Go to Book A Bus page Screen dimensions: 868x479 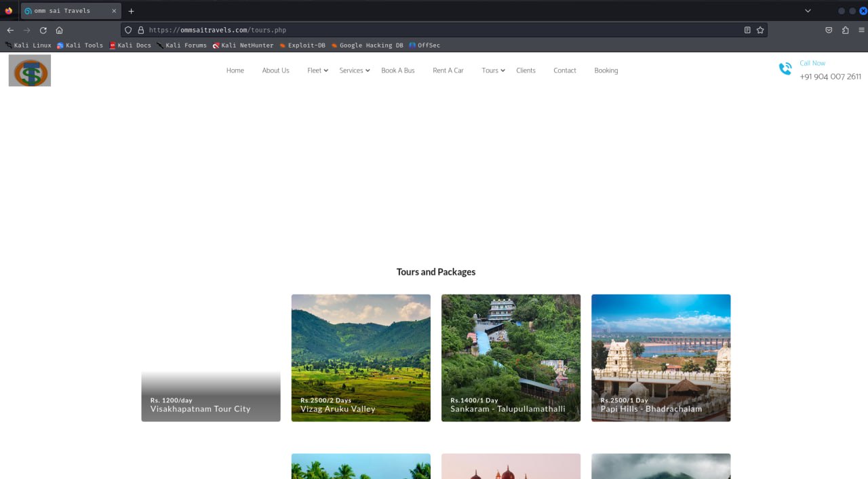(398, 71)
